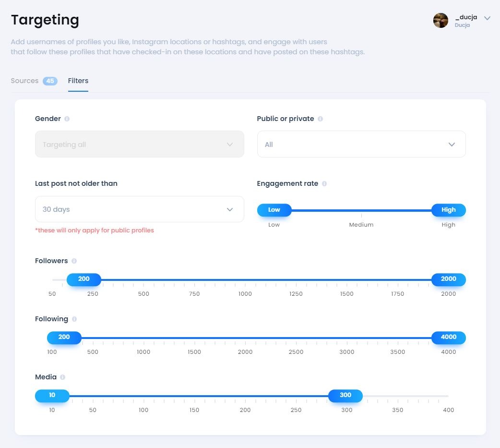Click the Engagement rate High handle
The width and height of the screenshot is (500, 448).
pyautogui.click(x=448, y=210)
